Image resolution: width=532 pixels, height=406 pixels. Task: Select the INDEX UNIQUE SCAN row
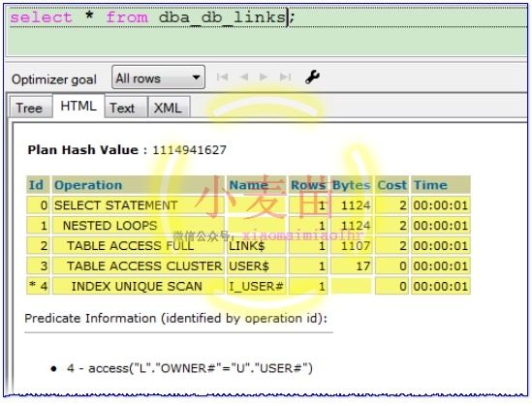click(x=248, y=286)
